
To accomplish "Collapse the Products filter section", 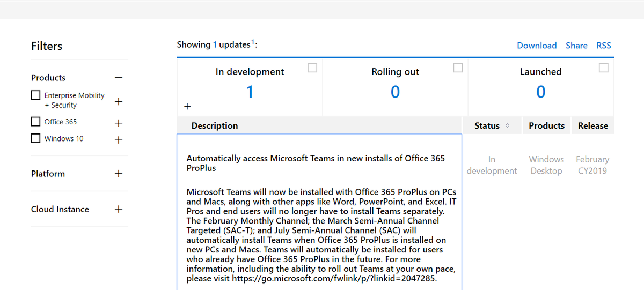I will (x=119, y=78).
